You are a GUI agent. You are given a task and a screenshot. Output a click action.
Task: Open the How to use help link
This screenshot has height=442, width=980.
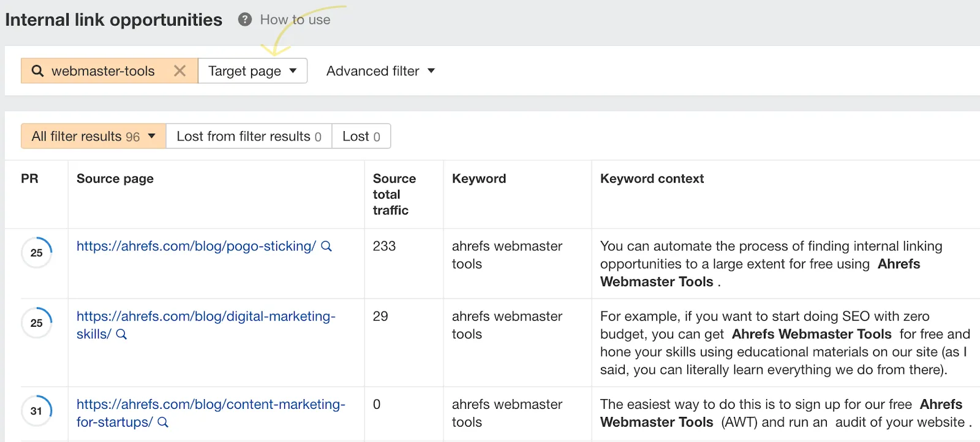tap(295, 20)
